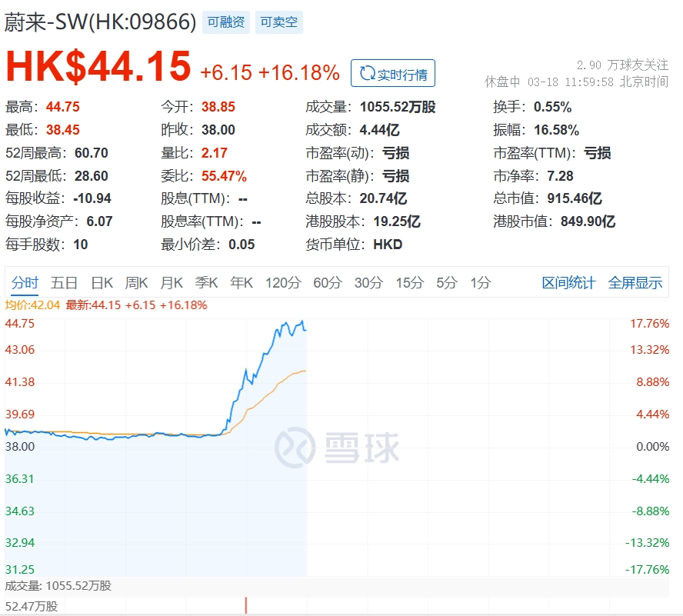Click the 均价:42.04 label above chart
Image resolution: width=683 pixels, height=616 pixels.
32,305
